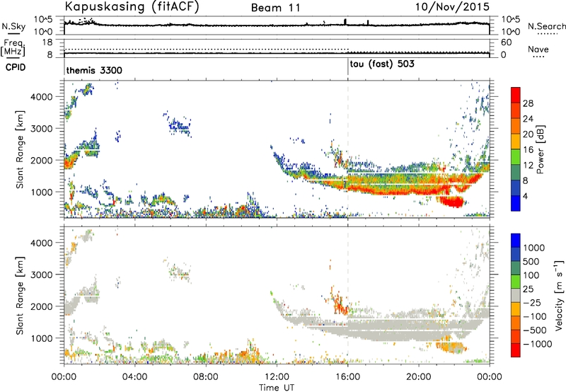Select the Time UT axis title

[x=277, y=387]
